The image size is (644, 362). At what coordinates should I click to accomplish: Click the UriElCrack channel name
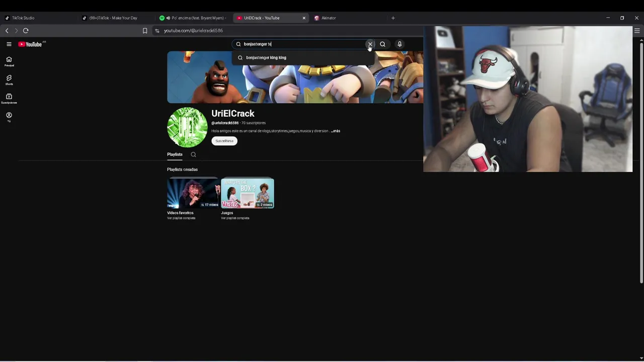[233, 114]
